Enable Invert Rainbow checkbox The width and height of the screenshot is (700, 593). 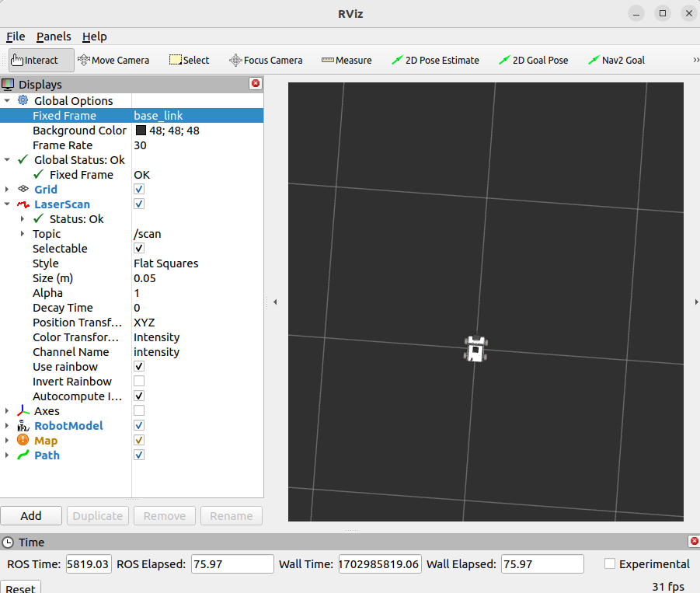click(x=139, y=381)
